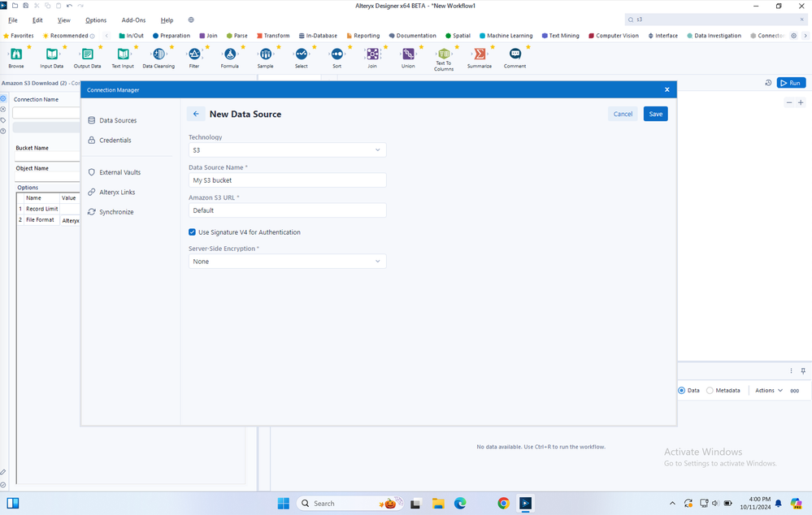Click the Data Source Name field
The width and height of the screenshot is (812, 515).
288,180
